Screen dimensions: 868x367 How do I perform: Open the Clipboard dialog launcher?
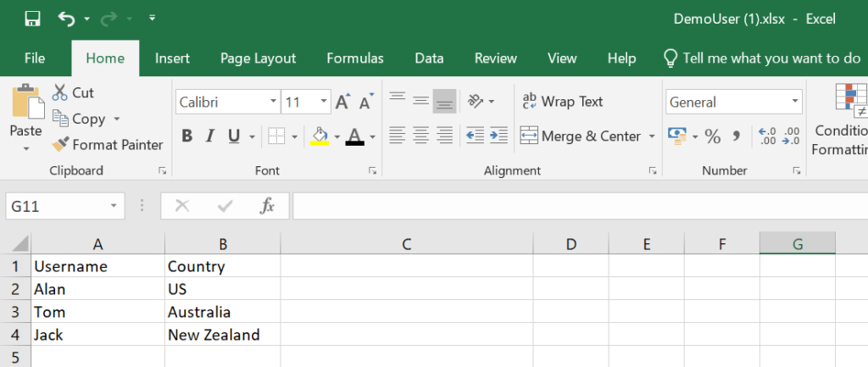pyautogui.click(x=163, y=171)
